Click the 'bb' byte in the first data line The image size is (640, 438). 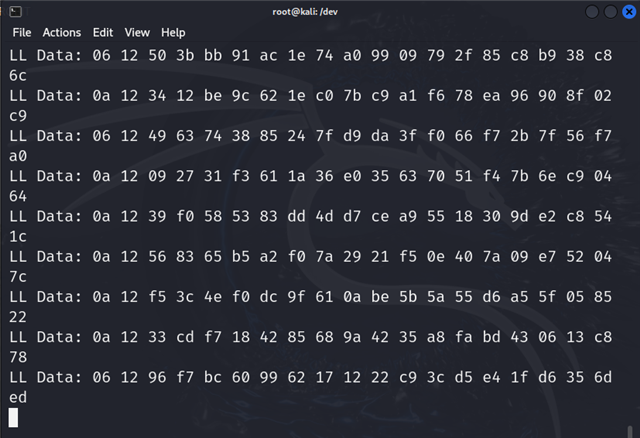(x=213, y=56)
